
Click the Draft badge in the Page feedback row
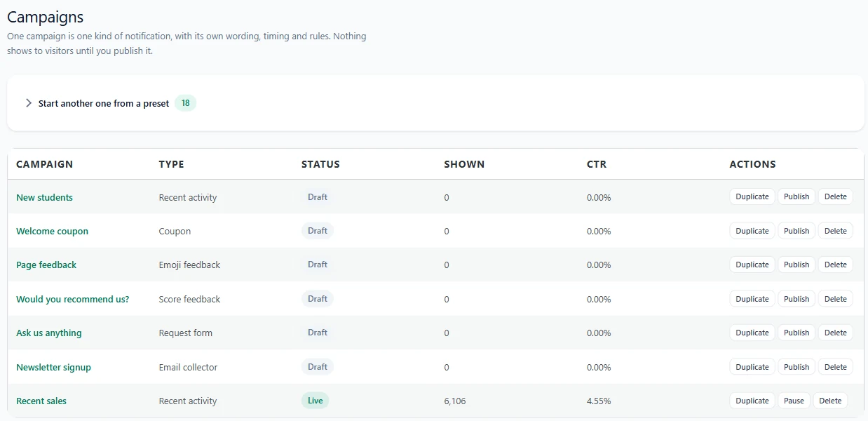point(318,265)
